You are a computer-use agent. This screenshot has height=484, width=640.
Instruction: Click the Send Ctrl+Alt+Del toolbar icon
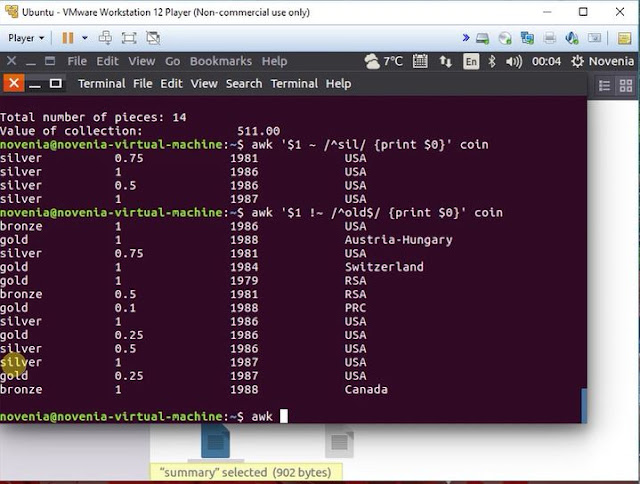105,38
